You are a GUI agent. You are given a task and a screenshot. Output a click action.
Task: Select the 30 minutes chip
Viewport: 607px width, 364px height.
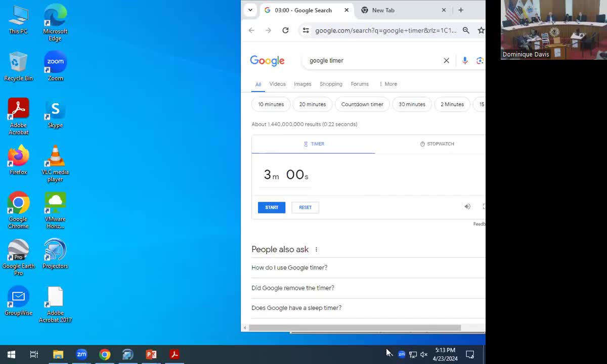[x=412, y=104]
